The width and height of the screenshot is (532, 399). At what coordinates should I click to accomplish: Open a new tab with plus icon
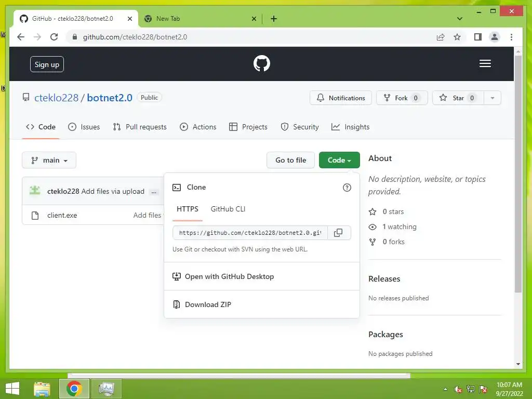274,19
